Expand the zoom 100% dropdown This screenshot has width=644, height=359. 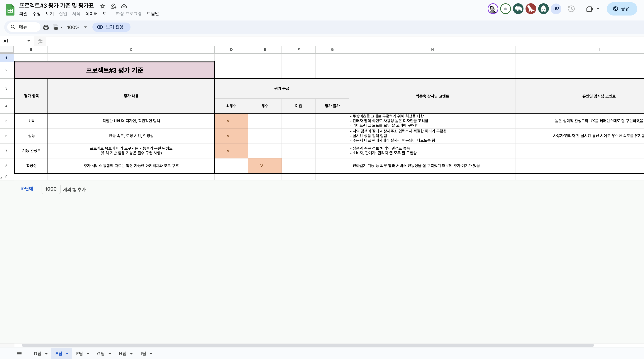[85, 27]
